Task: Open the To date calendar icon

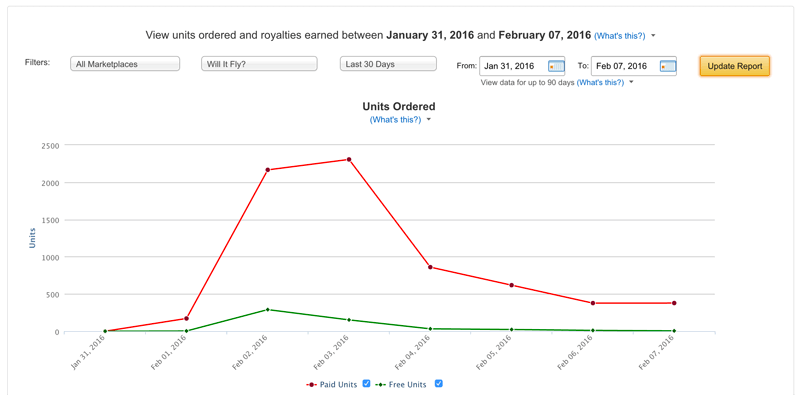Action: (x=667, y=66)
